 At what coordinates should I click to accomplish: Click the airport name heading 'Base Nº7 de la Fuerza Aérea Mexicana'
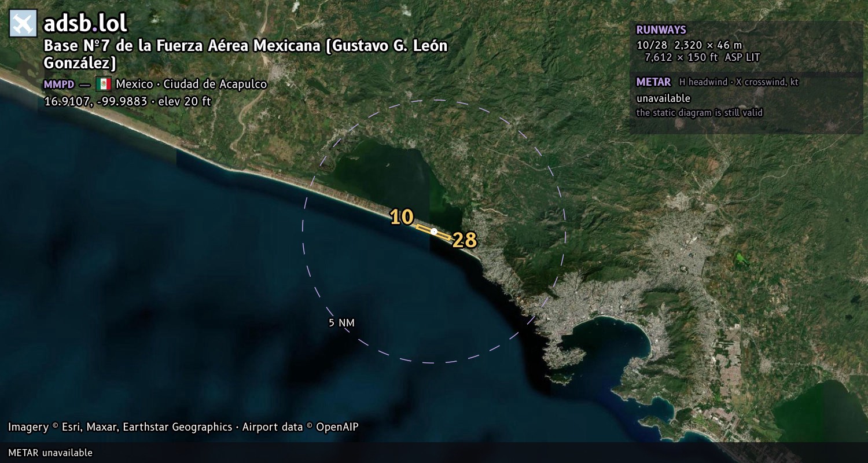pos(246,54)
